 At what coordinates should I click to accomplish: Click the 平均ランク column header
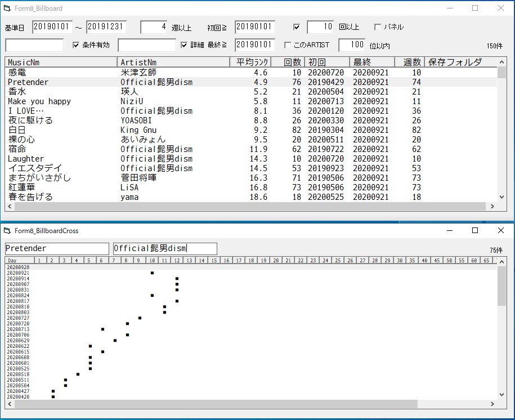click(250, 62)
